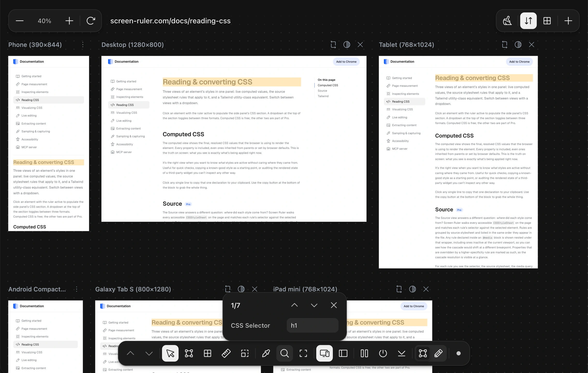The image size is (588, 373).
Task: Open Getting started in Desktop viewport sidebar
Action: pyautogui.click(x=129, y=81)
